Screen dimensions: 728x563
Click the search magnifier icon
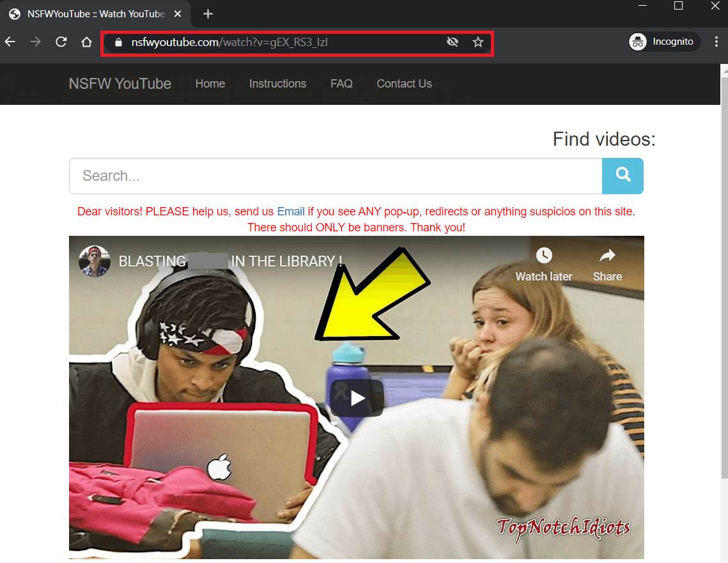623,176
